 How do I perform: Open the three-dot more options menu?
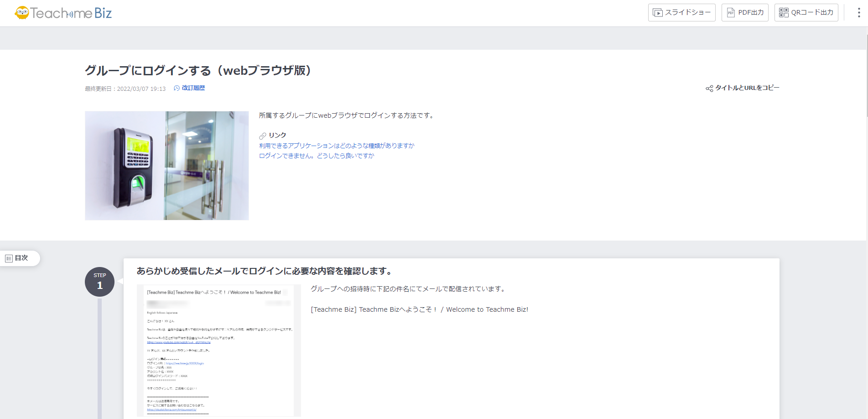click(858, 13)
